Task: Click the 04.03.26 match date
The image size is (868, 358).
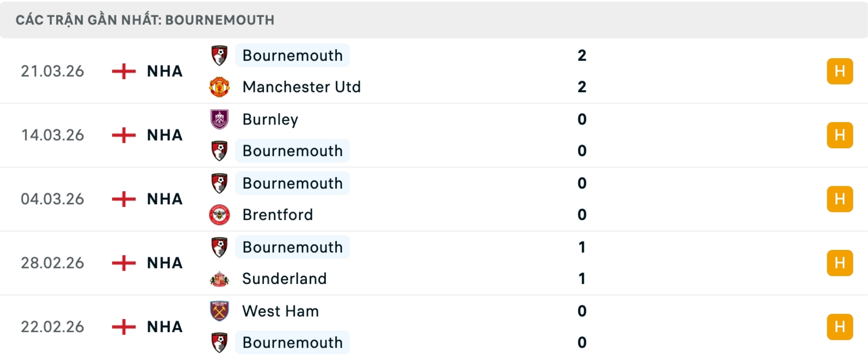Action: (x=52, y=199)
